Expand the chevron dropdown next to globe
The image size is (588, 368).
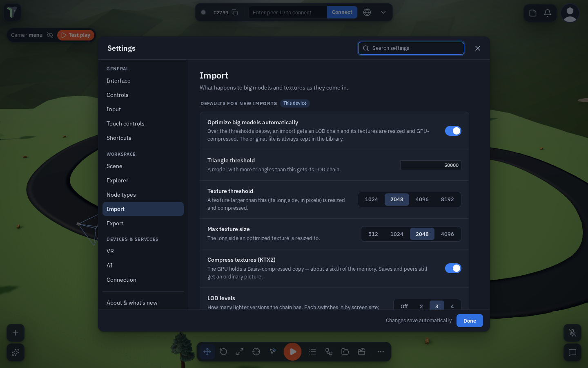383,12
